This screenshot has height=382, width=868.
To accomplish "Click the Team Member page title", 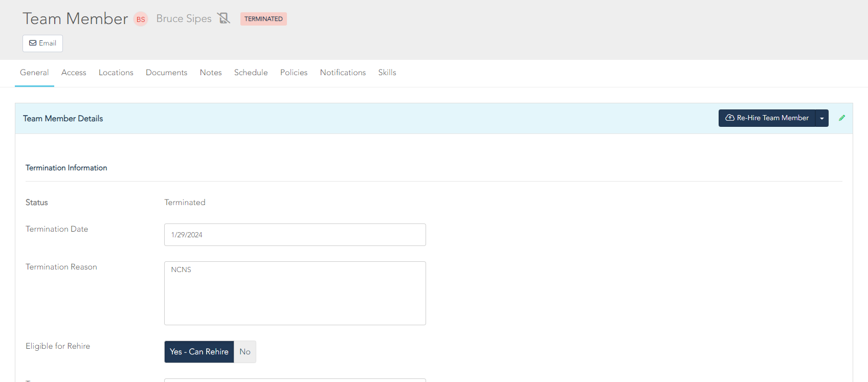I will pos(75,19).
